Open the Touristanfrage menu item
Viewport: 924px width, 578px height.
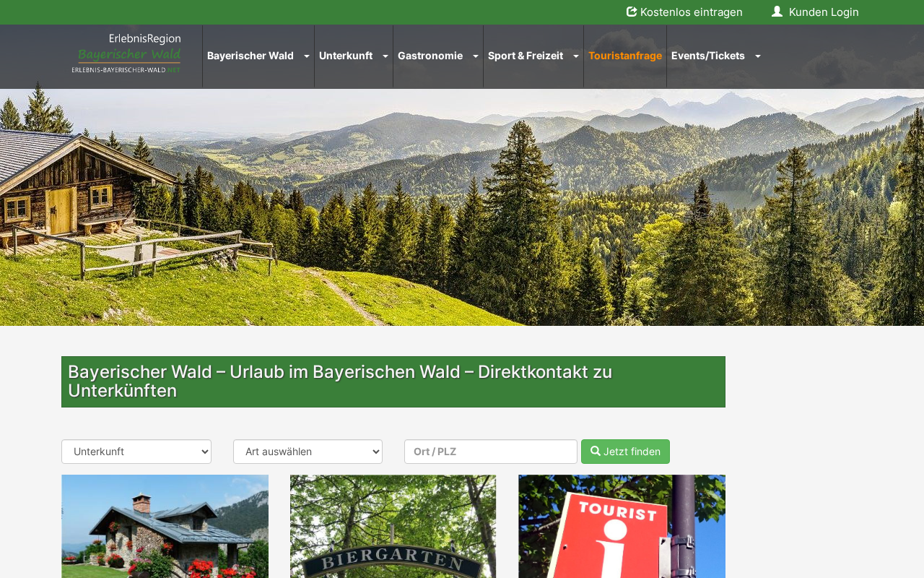[625, 56]
